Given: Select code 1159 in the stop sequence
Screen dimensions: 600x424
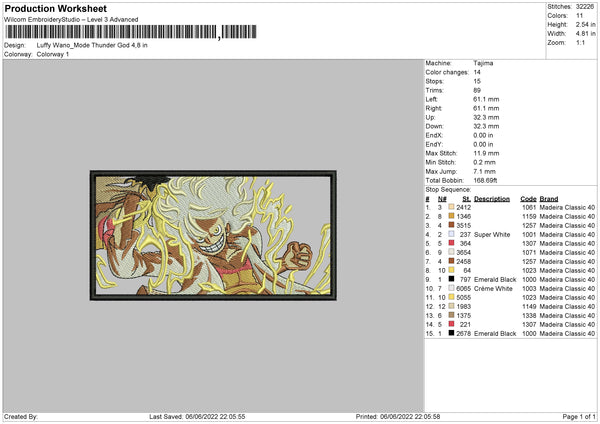Looking at the screenshot, I should coord(529,217).
